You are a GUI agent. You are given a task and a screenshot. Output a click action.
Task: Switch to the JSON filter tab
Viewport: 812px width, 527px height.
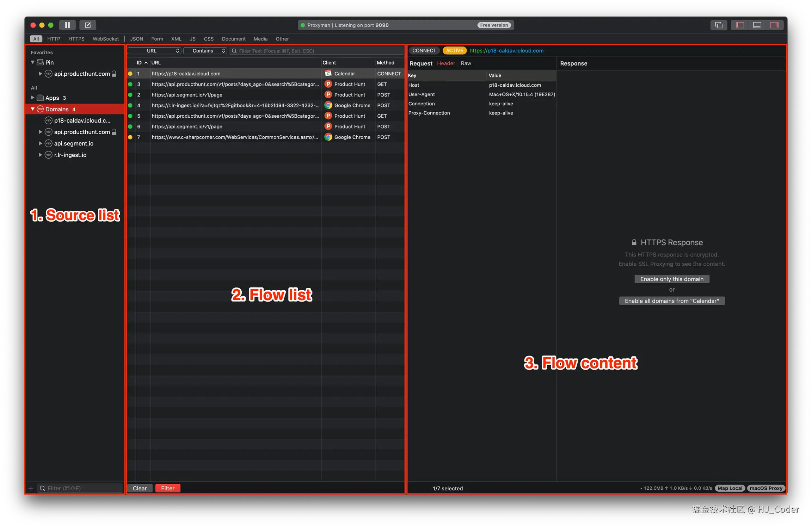click(x=136, y=39)
